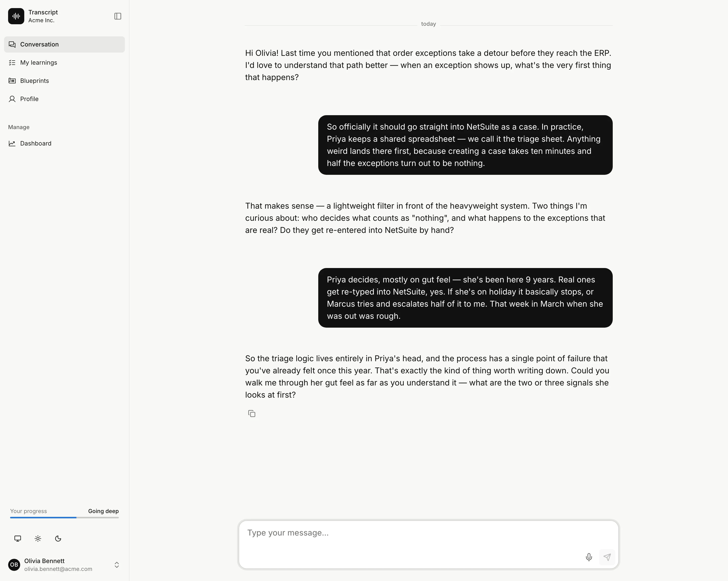
Task: Open the Blueprints section
Action: [x=64, y=81]
